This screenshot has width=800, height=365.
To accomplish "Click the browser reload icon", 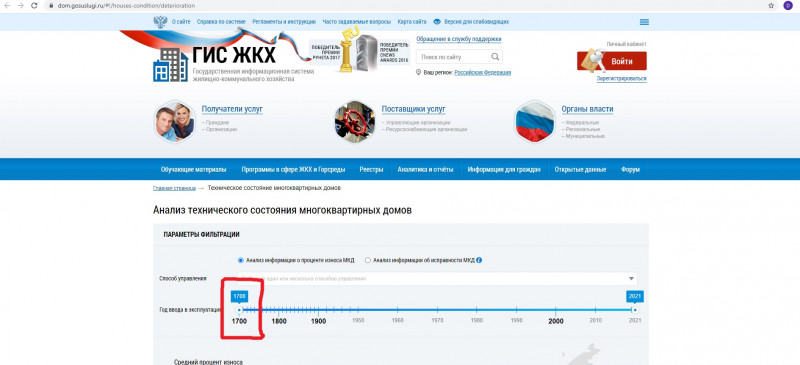I will click(x=34, y=6).
